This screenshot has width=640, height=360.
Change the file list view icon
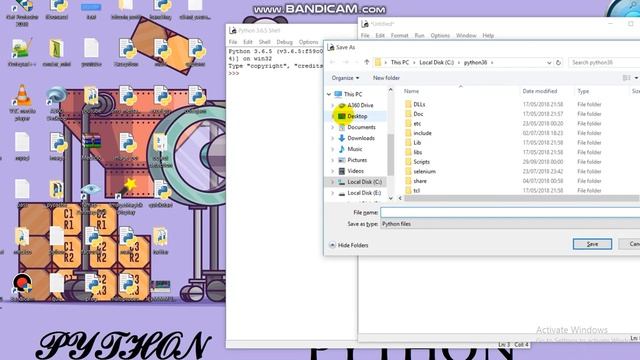(626, 78)
